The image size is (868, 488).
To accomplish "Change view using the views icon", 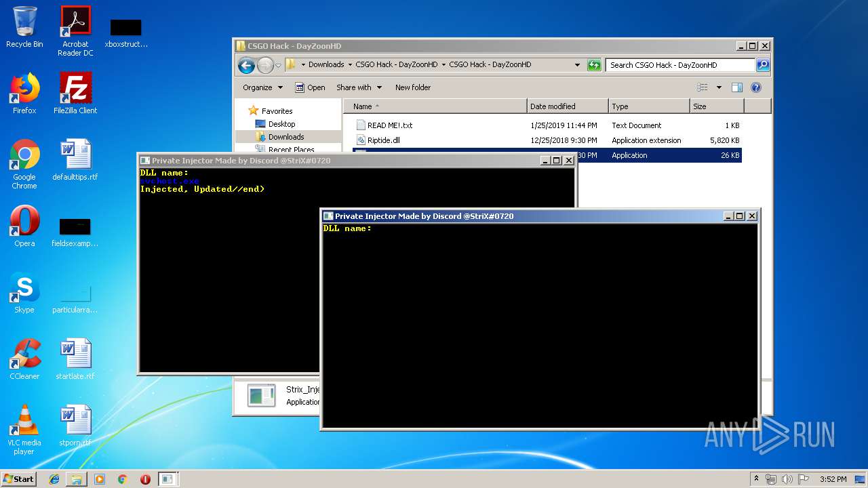I will 703,87.
